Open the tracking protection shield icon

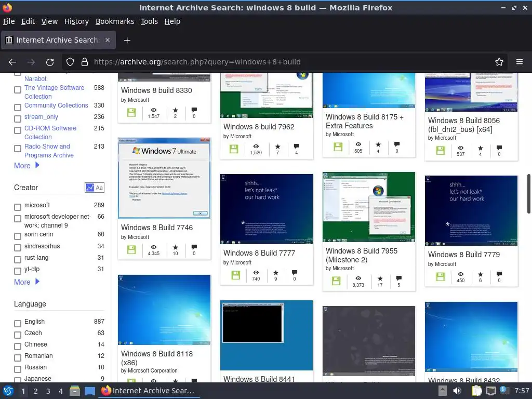(x=70, y=62)
